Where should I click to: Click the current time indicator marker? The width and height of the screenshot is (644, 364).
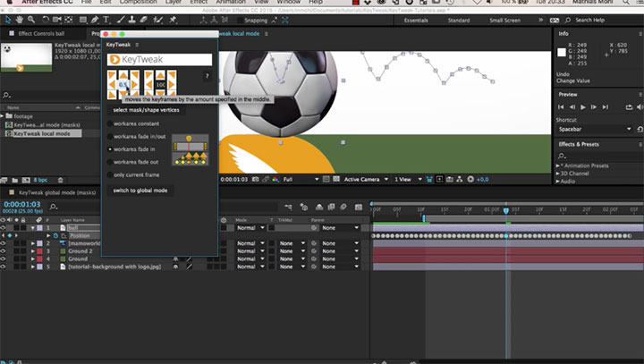[506, 211]
